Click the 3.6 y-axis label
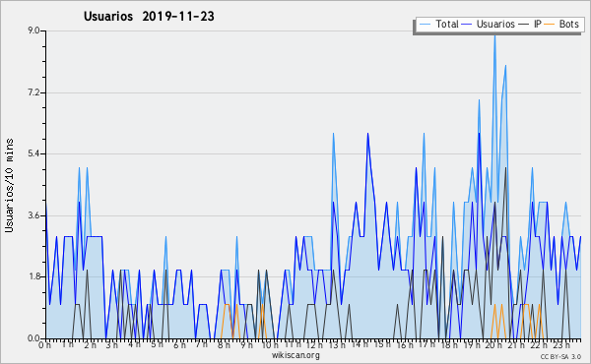Image resolution: width=591 pixels, height=364 pixels. click(33, 215)
